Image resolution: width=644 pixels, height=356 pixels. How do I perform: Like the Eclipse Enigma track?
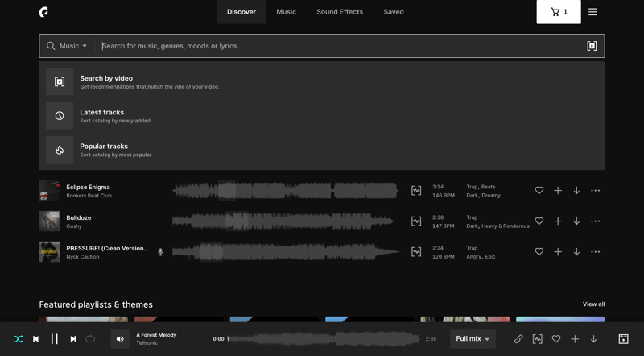coord(539,191)
